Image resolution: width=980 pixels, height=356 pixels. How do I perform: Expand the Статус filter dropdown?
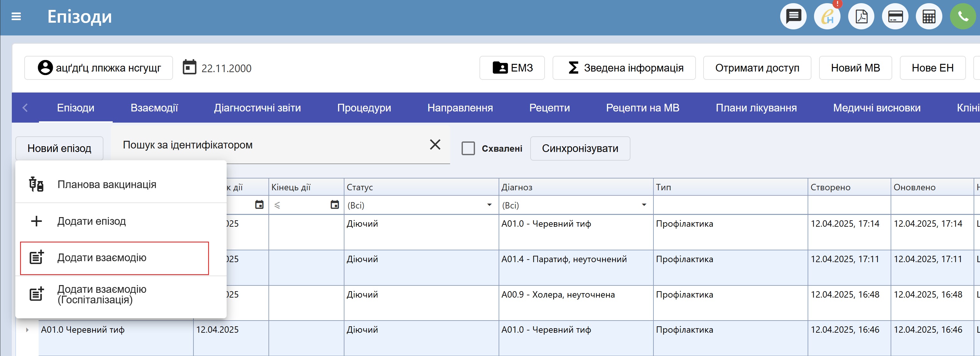click(489, 205)
